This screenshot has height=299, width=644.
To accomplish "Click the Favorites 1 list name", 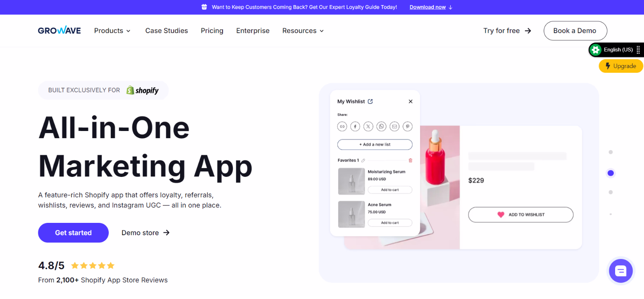I will click(348, 160).
